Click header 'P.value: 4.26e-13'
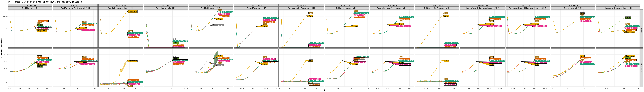Image resolution: width=644 pixels, height=92 pixels. (x=30, y=5)
